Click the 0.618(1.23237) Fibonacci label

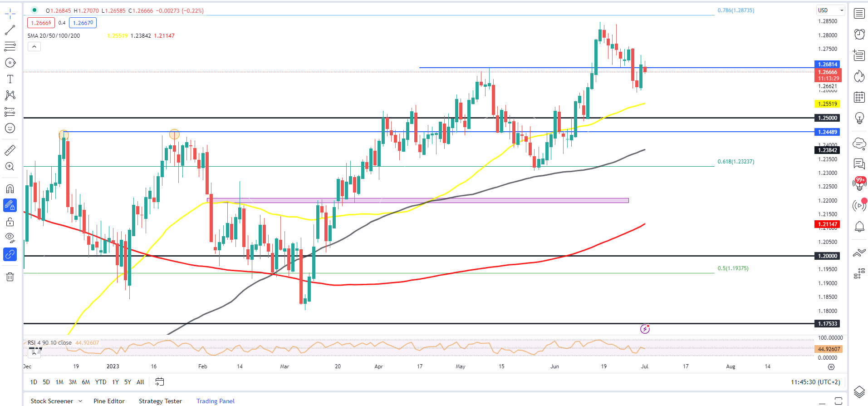[x=736, y=162]
